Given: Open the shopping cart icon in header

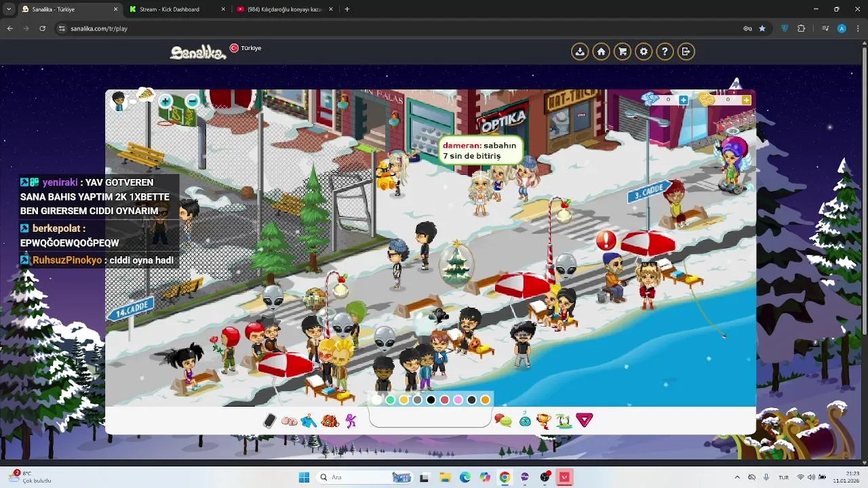Looking at the screenshot, I should click(x=622, y=52).
